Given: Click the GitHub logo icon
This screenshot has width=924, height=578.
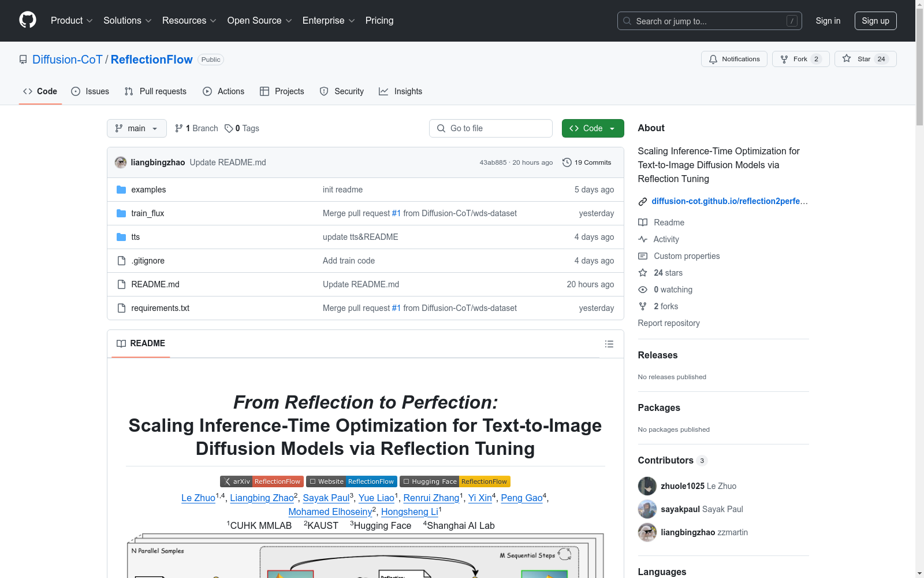Looking at the screenshot, I should tap(28, 20).
